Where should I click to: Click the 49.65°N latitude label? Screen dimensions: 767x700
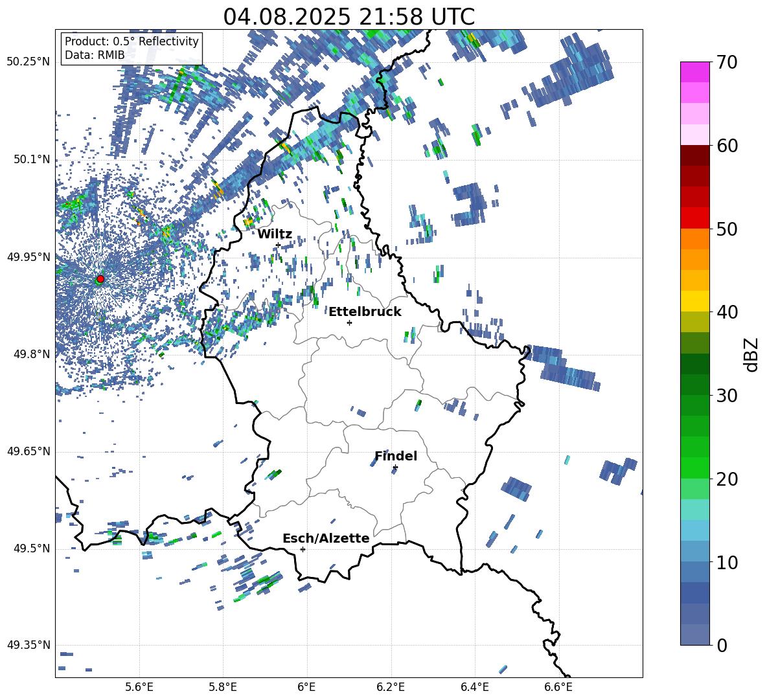[x=29, y=451]
